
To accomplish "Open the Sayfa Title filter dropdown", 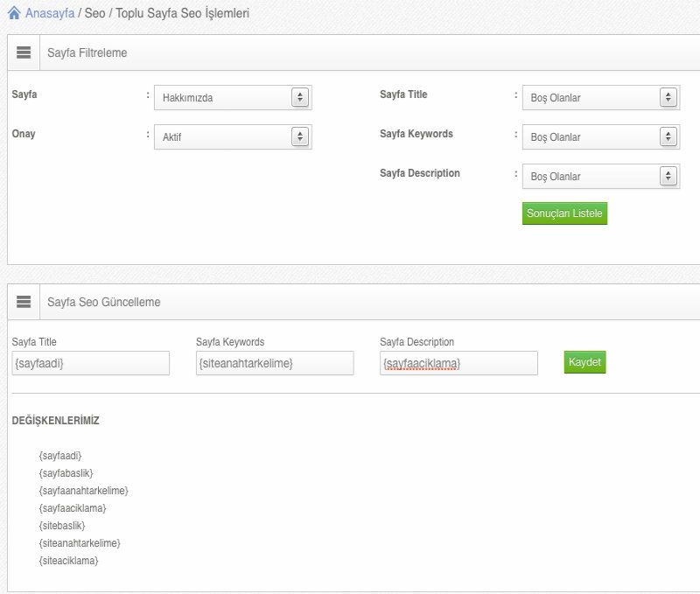I will click(600, 98).
